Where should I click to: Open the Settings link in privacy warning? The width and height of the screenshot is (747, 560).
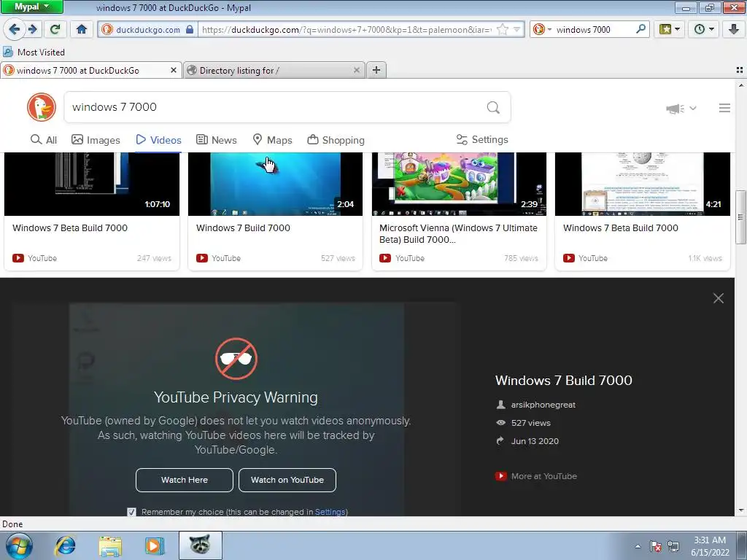click(330, 512)
